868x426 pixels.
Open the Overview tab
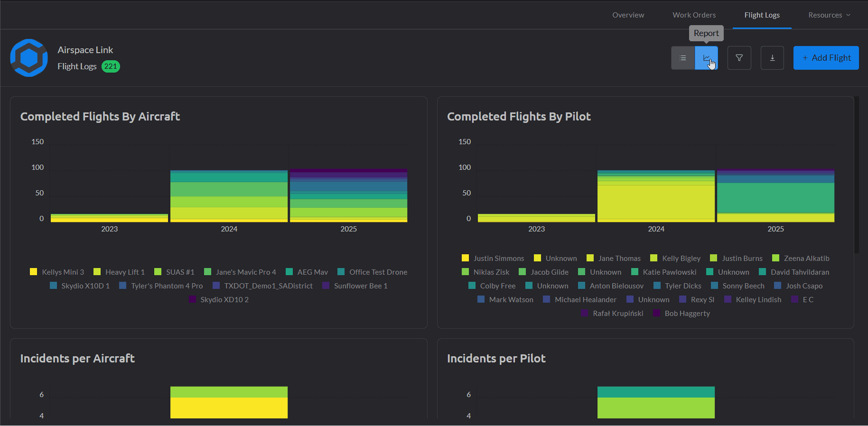(x=628, y=15)
